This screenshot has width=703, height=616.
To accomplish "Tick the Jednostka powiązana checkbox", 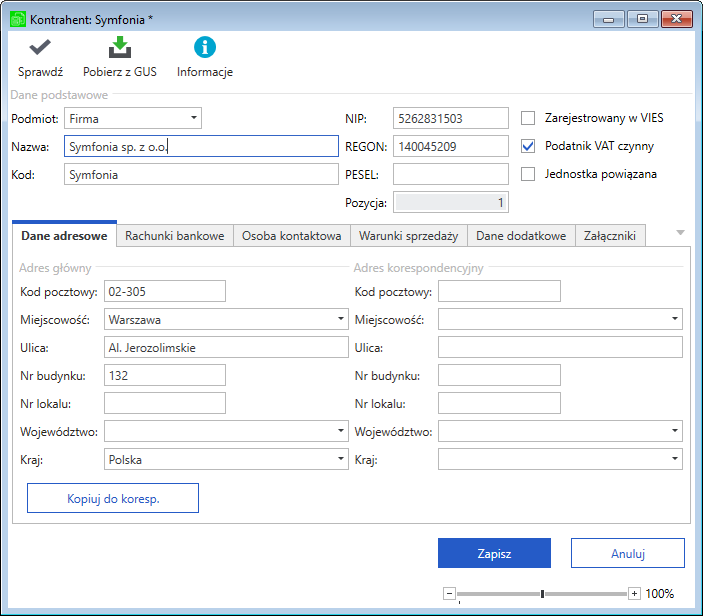I will tap(528, 174).
